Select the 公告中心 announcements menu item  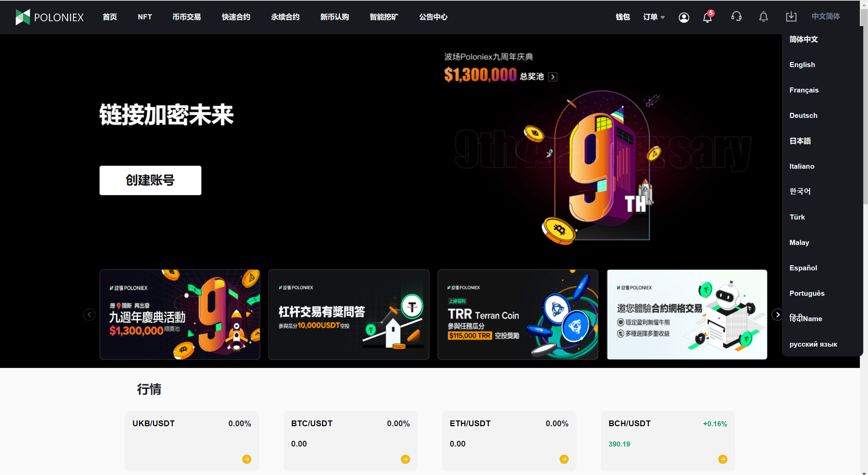coord(433,16)
